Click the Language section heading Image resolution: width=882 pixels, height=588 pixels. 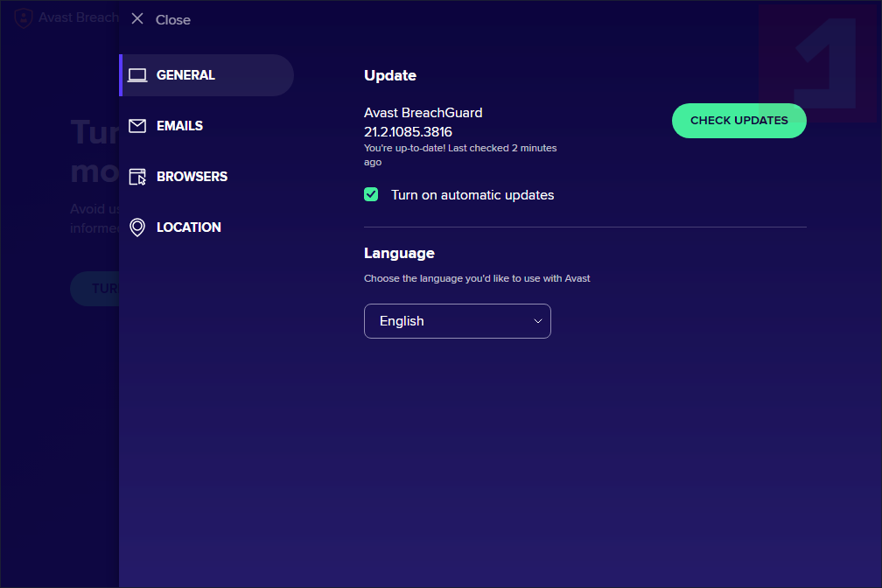pos(399,253)
